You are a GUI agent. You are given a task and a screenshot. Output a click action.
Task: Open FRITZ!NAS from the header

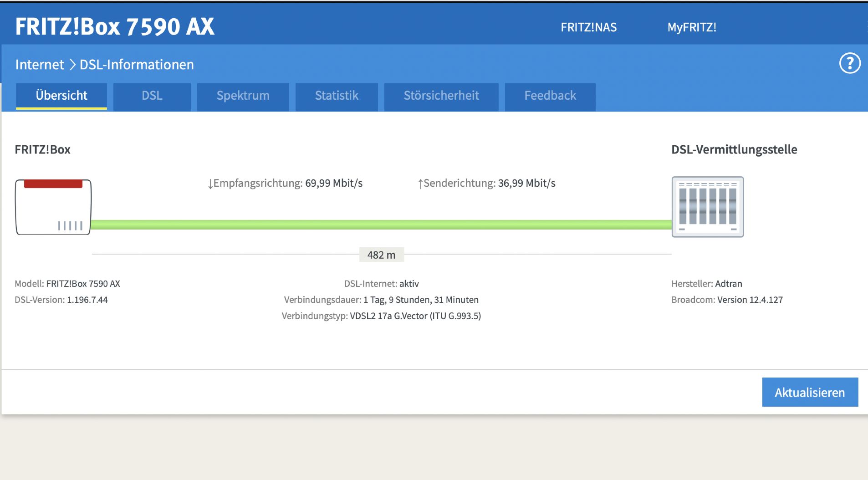pos(588,27)
